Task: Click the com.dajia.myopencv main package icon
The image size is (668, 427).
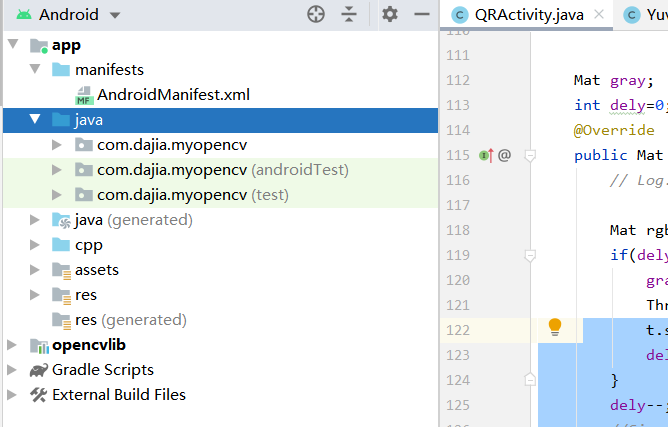Action: pyautogui.click(x=84, y=145)
